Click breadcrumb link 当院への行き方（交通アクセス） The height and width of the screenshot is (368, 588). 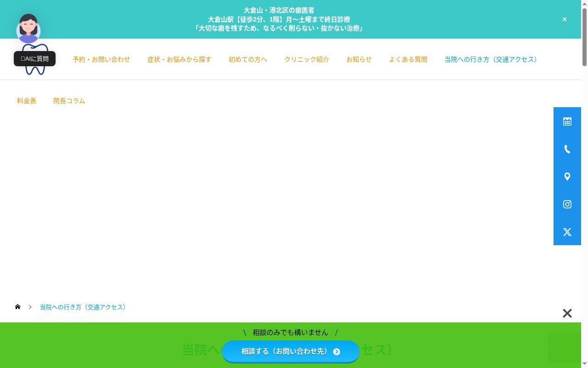click(84, 307)
